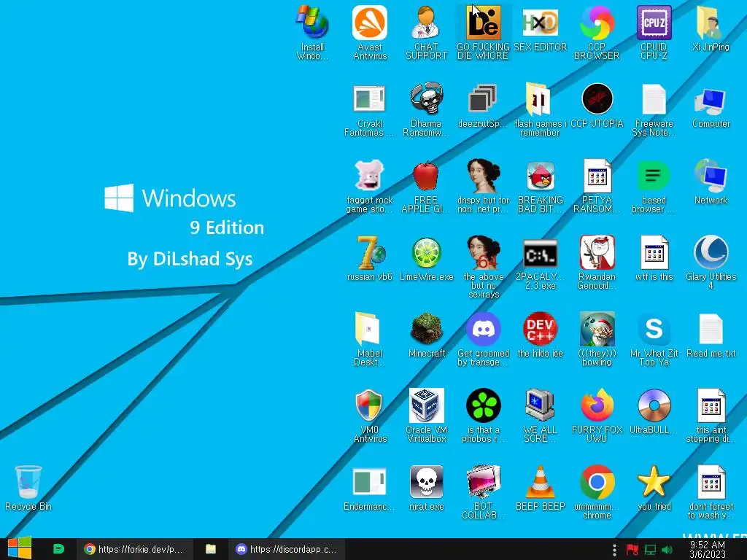The image size is (747, 560).
Task: Click the deeznutSp... desktop icon
Action: point(483,106)
